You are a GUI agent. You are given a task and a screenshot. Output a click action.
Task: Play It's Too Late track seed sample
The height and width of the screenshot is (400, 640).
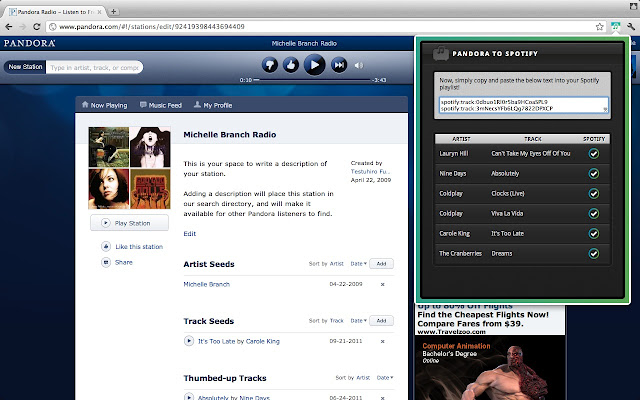189,341
